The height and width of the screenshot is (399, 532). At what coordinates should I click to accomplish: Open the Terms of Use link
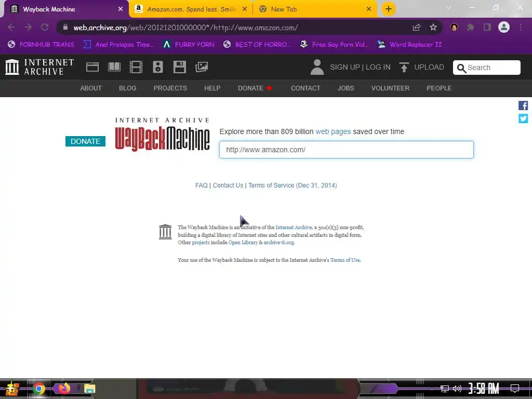345,260
